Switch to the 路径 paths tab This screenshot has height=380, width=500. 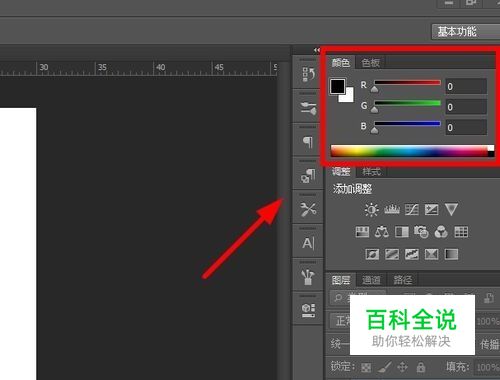(x=402, y=280)
